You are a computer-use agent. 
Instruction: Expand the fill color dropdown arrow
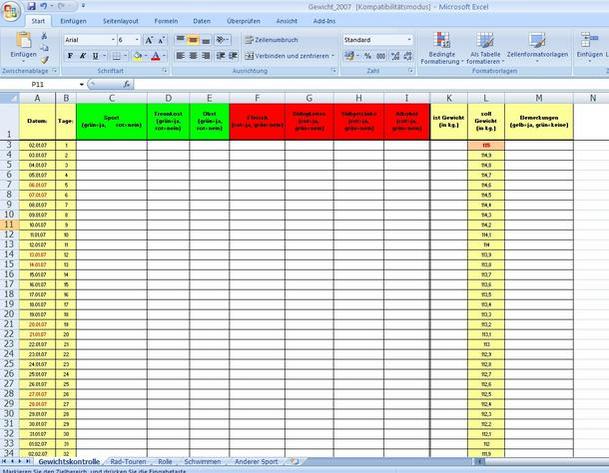click(146, 56)
